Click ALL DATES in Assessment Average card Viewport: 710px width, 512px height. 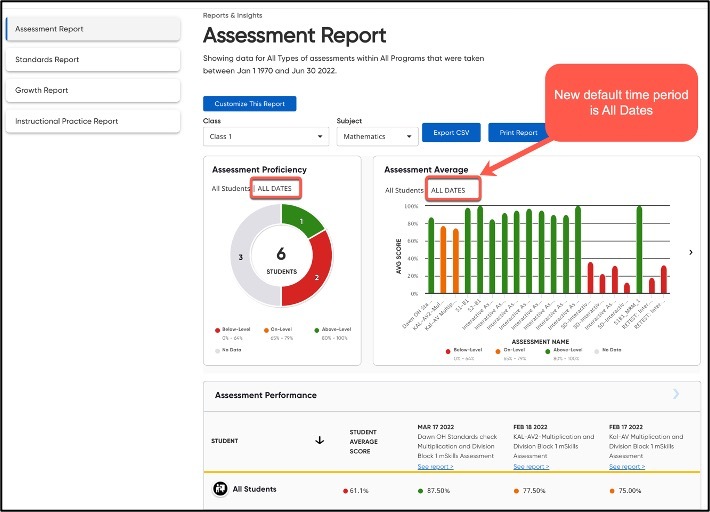tap(448, 190)
